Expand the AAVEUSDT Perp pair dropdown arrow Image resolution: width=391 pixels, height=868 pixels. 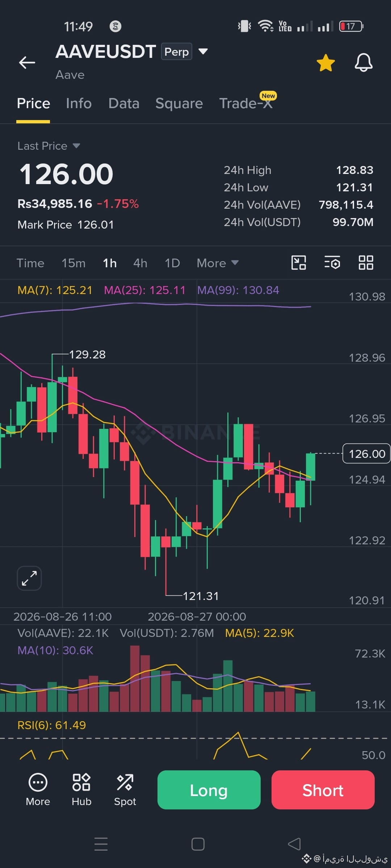(x=203, y=51)
